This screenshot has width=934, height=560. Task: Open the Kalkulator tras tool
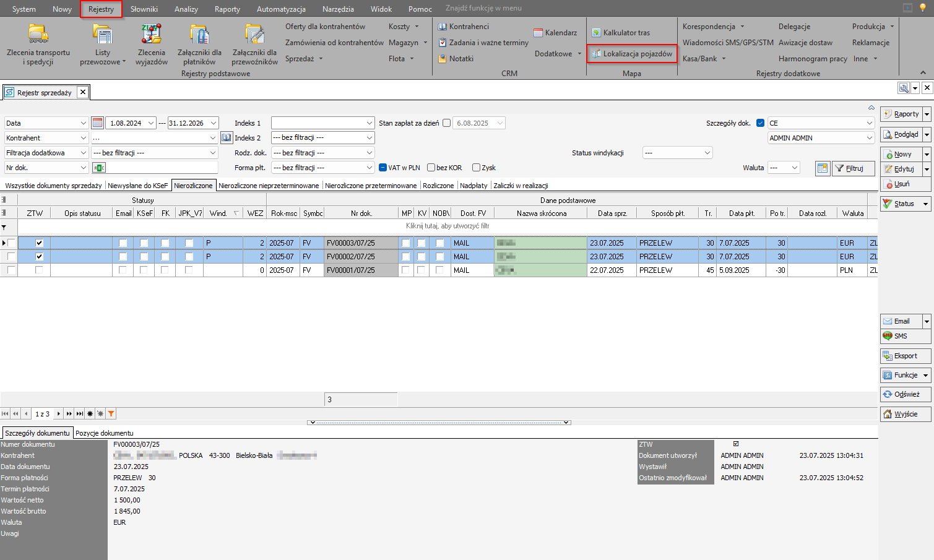621,33
